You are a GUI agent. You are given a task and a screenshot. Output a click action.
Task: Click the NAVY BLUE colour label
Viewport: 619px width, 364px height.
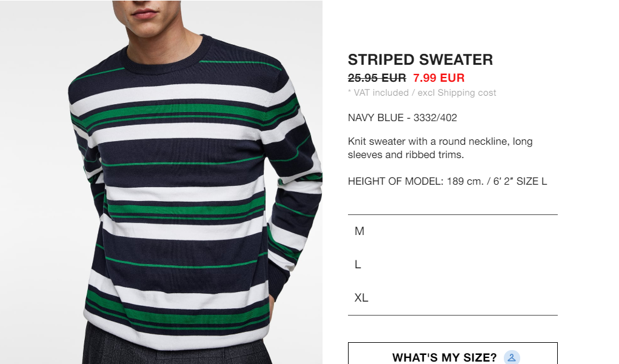pyautogui.click(x=375, y=117)
